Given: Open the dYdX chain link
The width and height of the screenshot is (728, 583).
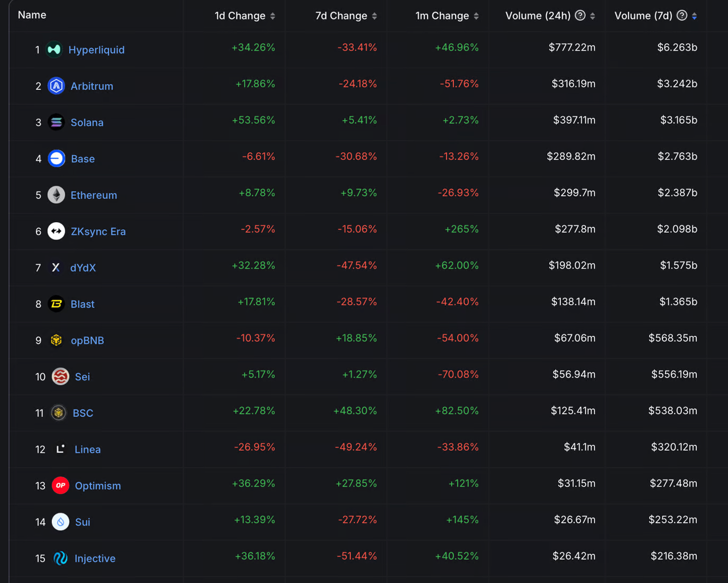Looking at the screenshot, I should [83, 268].
